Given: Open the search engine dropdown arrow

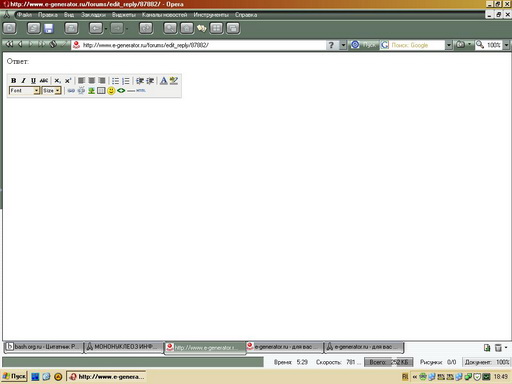Looking at the screenshot, I should pyautogui.click(x=449, y=45).
